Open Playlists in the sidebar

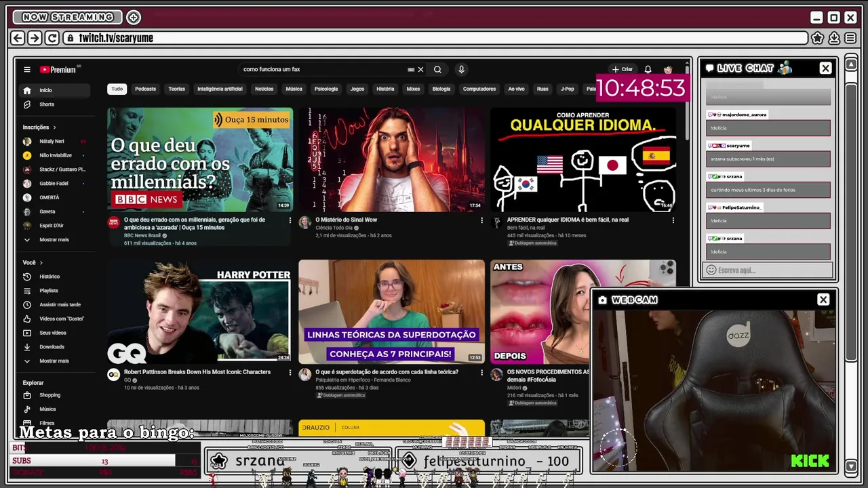coord(54,291)
